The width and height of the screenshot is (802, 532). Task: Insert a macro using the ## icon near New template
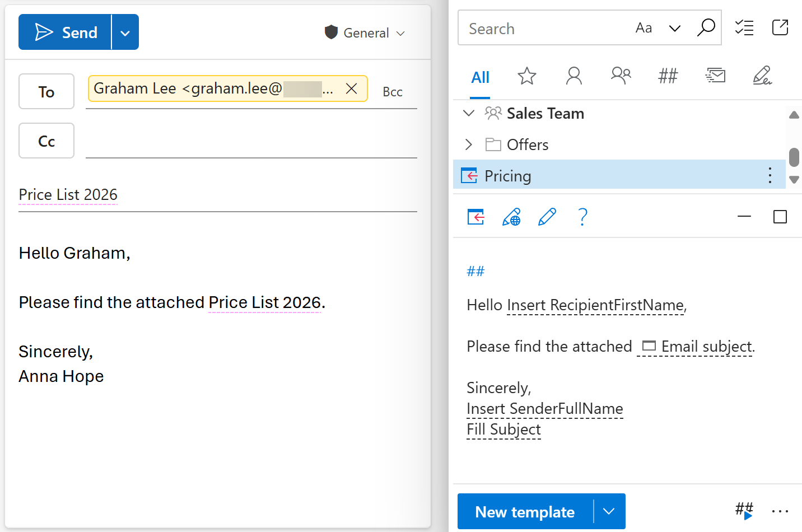click(x=744, y=511)
